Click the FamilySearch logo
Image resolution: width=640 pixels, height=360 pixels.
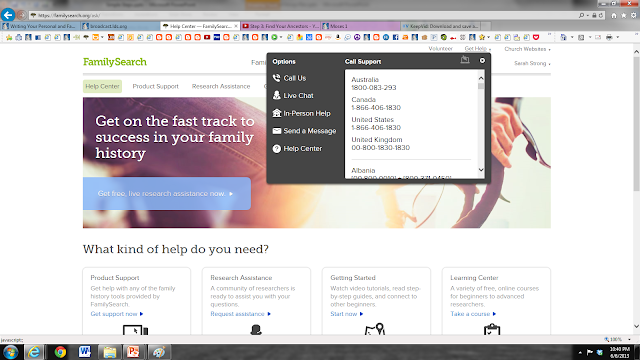tap(115, 62)
